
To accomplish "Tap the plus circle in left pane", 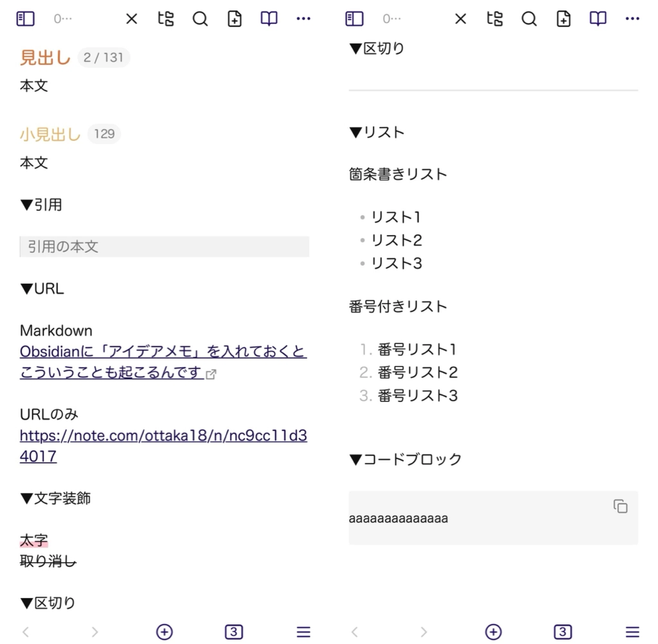I will 164,632.
